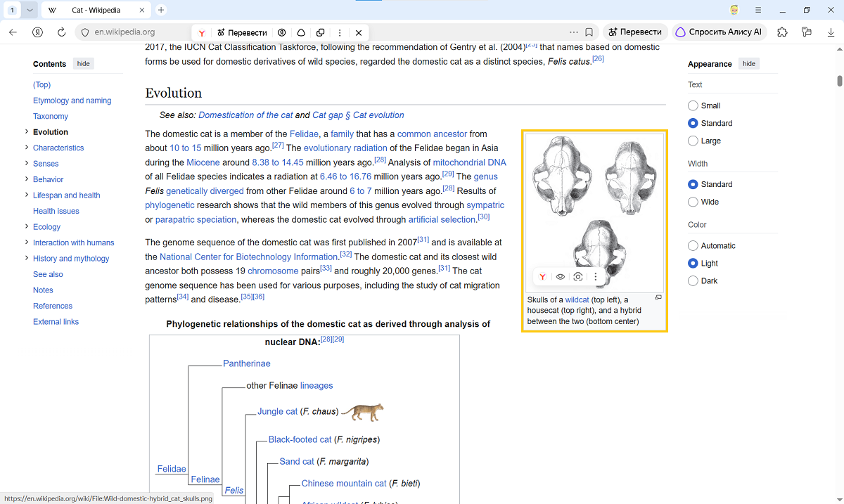Open the tab list dropdown arrow
This screenshot has width=844, height=504.
29,11
